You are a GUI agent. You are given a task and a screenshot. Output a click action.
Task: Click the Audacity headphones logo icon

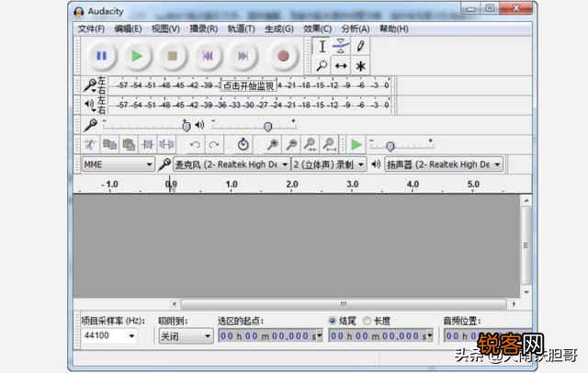point(79,12)
